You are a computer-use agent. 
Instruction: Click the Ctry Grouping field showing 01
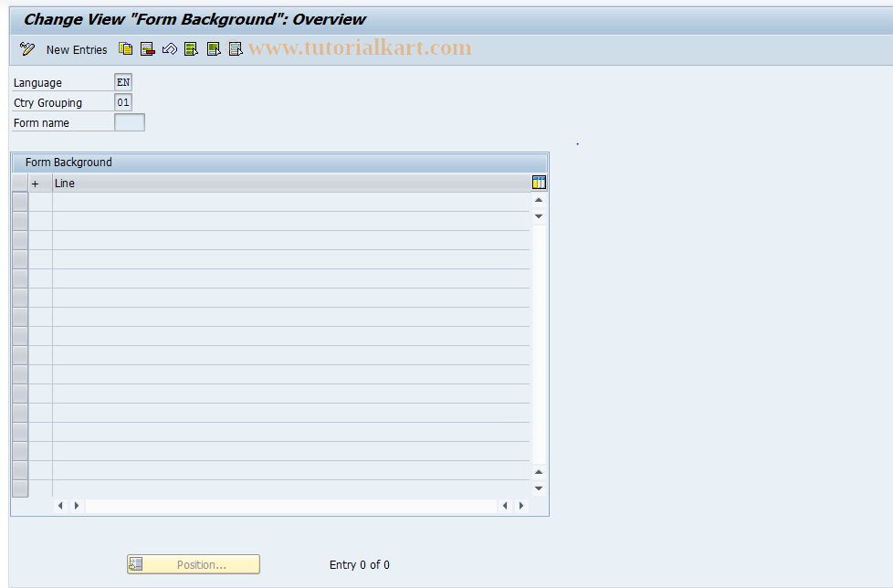123,102
